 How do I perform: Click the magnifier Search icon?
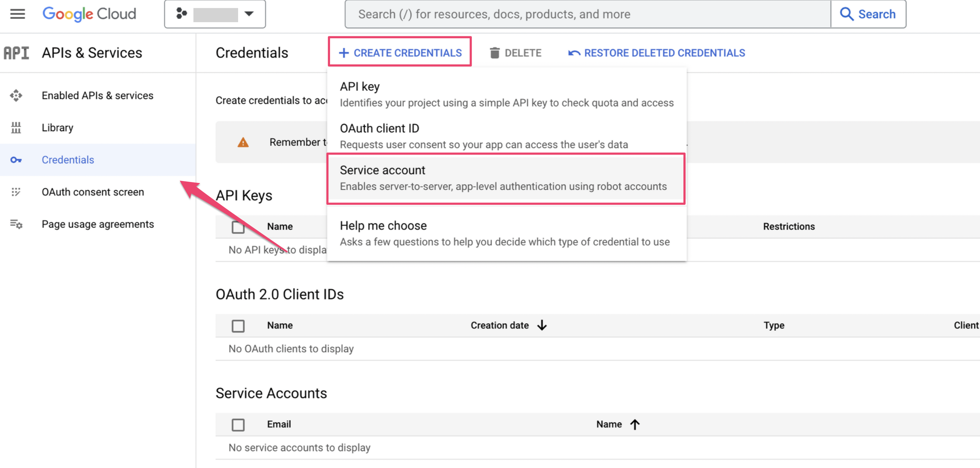tap(846, 14)
